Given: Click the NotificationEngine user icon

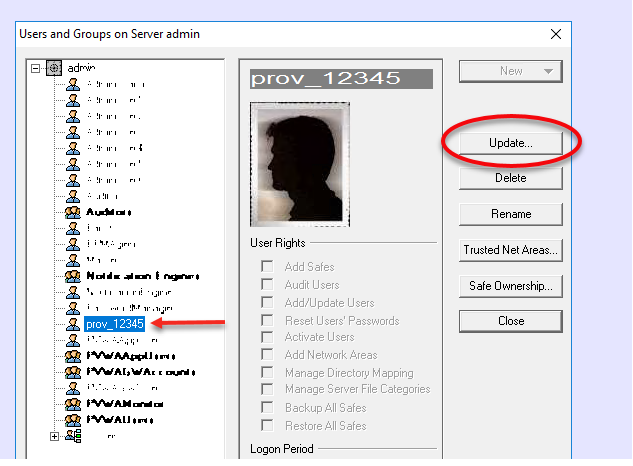Looking at the screenshot, I should point(73,292).
